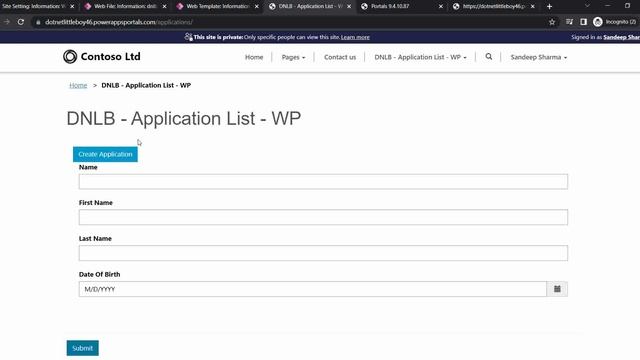The height and width of the screenshot is (360, 640).
Task: Click the Learn more link in banner
Action: pos(355,37)
